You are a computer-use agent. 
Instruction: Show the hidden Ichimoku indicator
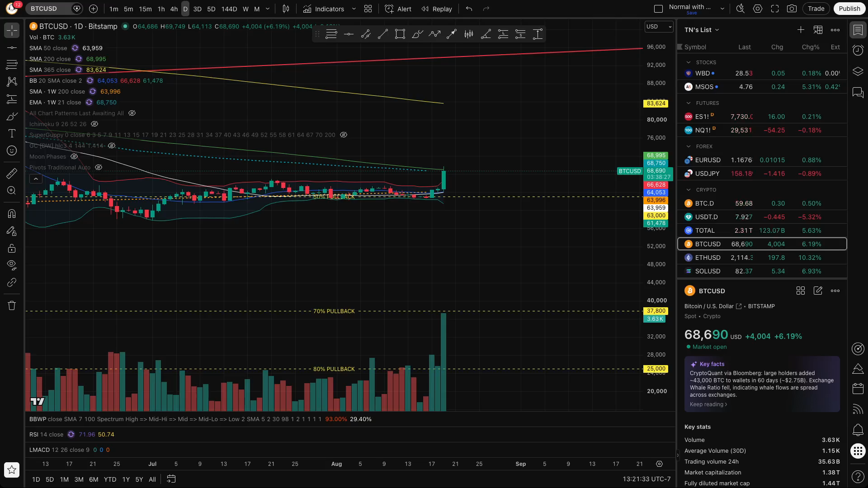coord(94,124)
